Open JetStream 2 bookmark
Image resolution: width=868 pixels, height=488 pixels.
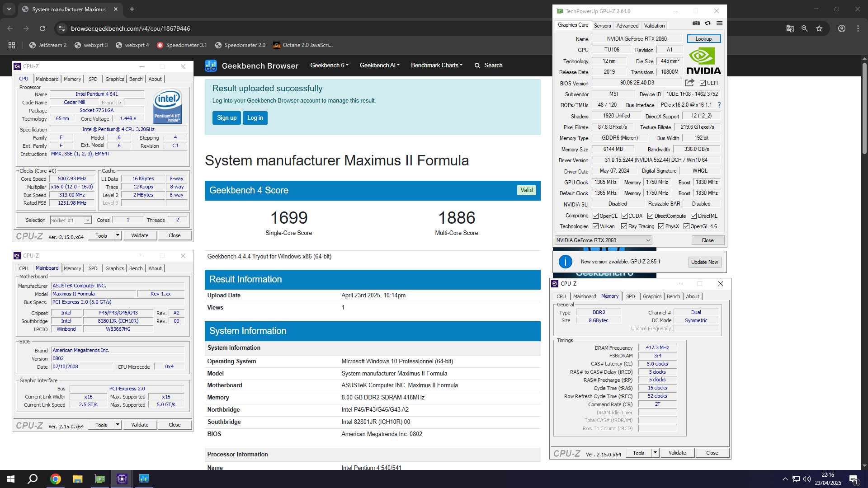coord(47,45)
